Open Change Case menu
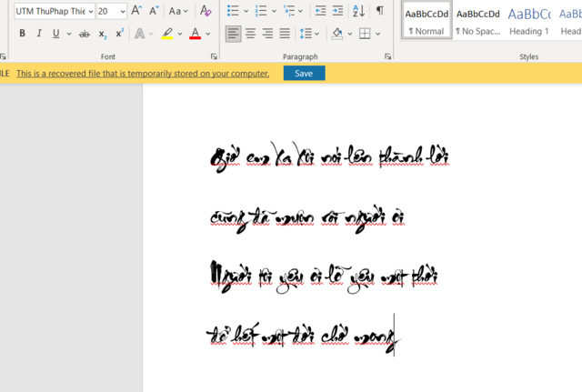Image resolution: width=582 pixels, height=392 pixels. pos(178,11)
